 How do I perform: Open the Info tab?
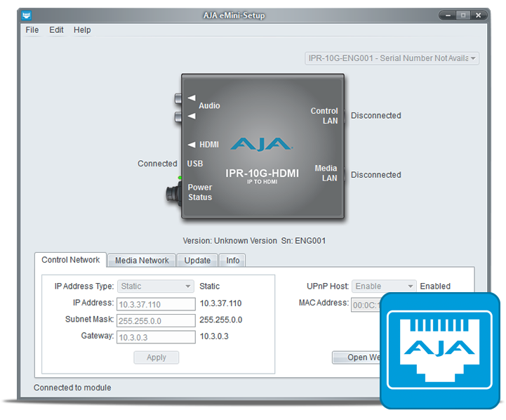click(x=232, y=260)
